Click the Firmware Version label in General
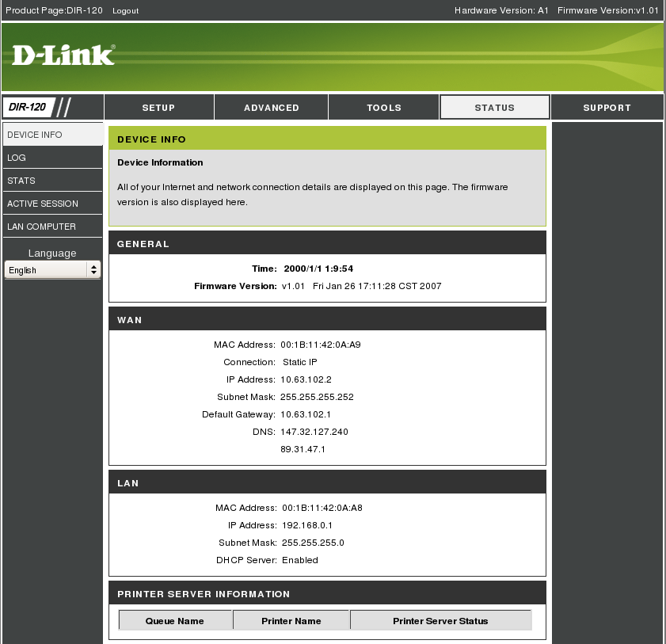666x644 pixels. [x=235, y=286]
